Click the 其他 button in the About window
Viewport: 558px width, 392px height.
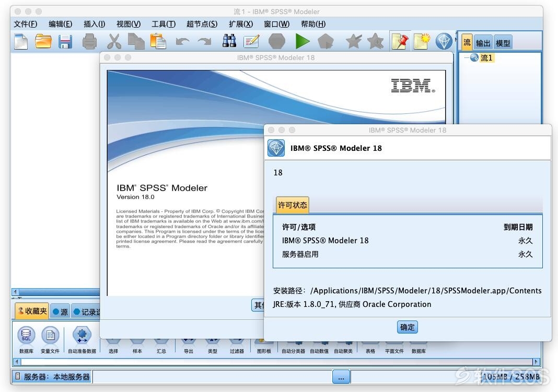[258, 305]
